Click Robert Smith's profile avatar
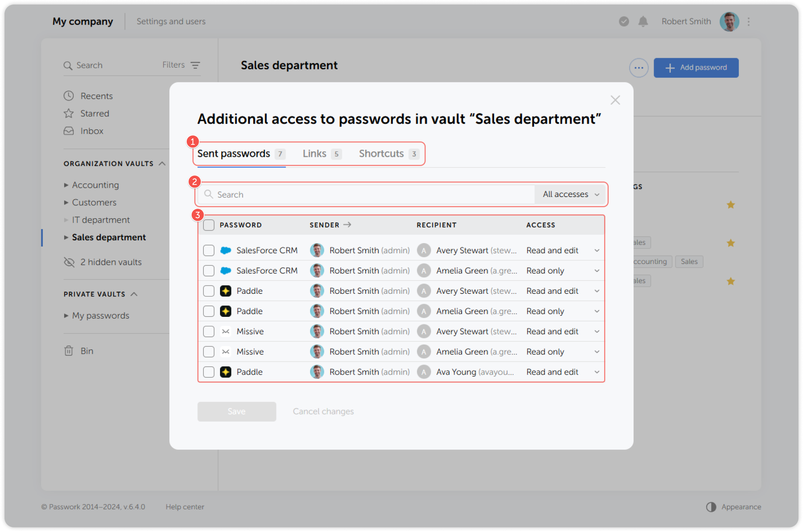 click(730, 22)
